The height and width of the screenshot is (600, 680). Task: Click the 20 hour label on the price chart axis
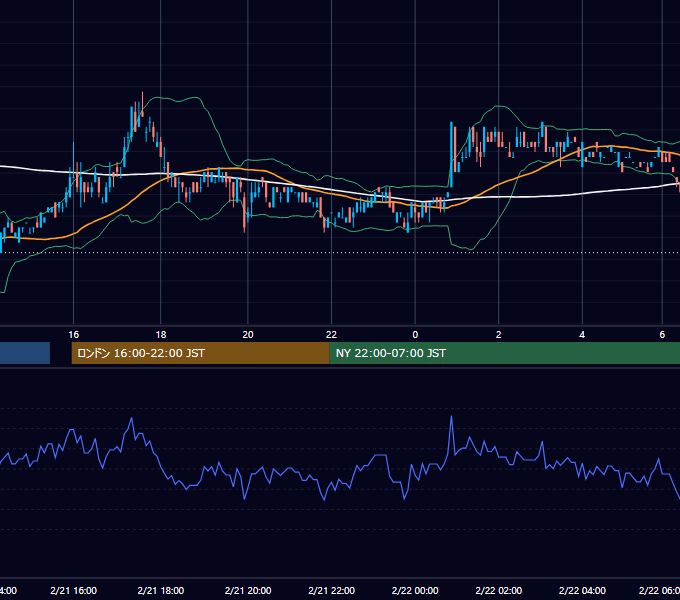pos(248,335)
